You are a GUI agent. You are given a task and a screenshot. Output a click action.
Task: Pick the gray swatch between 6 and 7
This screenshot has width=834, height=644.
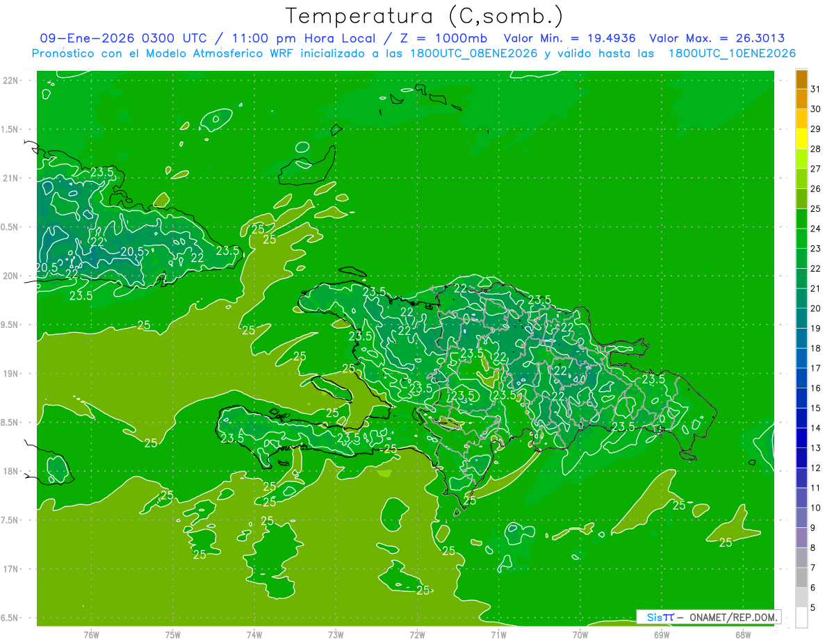[x=801, y=578]
